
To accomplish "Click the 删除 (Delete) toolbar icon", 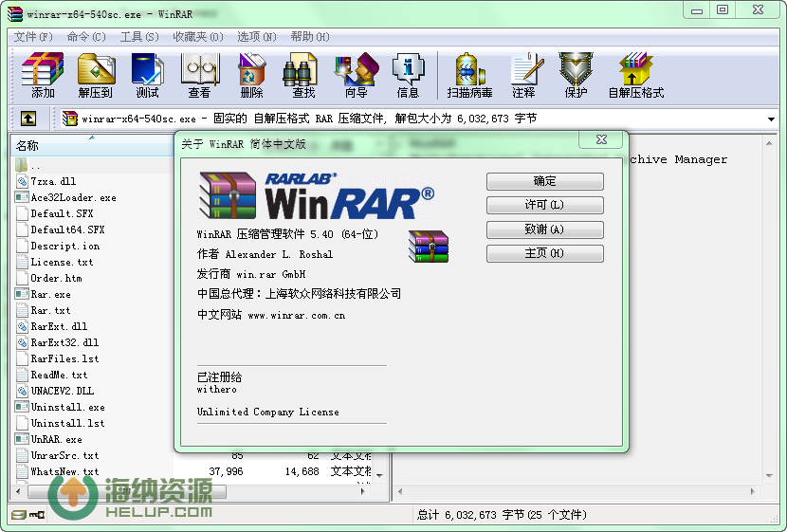I will pyautogui.click(x=251, y=75).
